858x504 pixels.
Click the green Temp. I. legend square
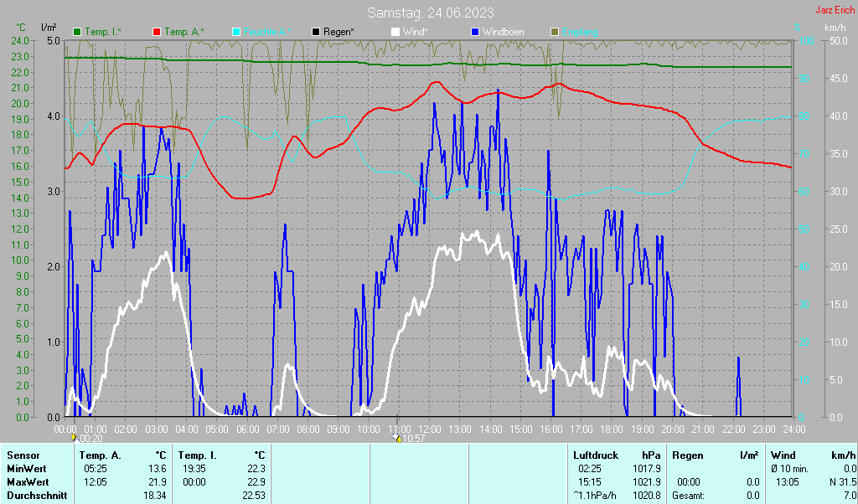78,32
